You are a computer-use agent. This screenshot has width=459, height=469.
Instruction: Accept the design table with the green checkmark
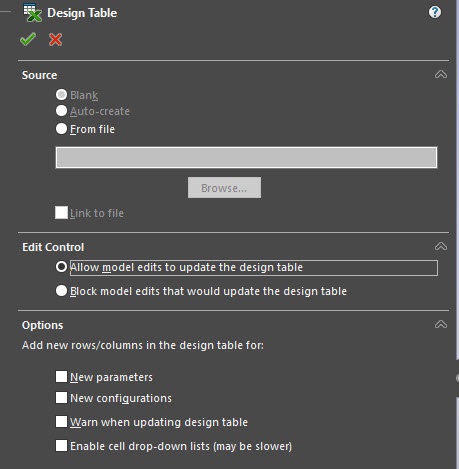28,39
